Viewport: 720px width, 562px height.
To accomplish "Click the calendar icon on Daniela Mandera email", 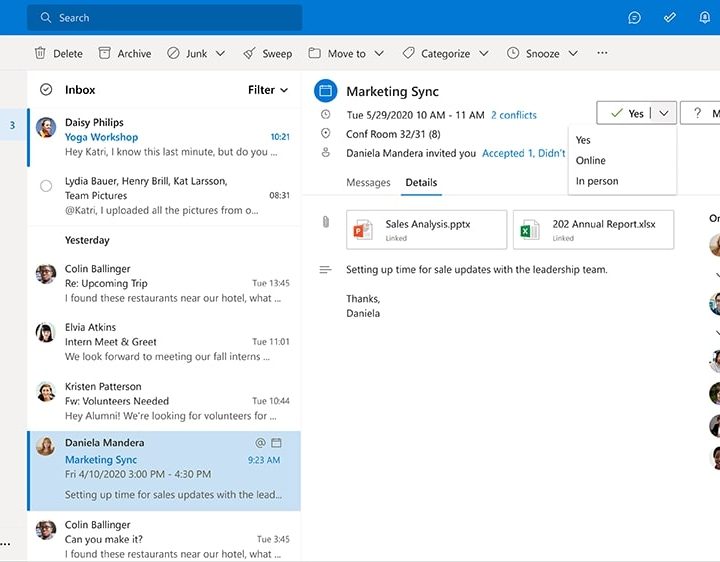I will [x=276, y=443].
